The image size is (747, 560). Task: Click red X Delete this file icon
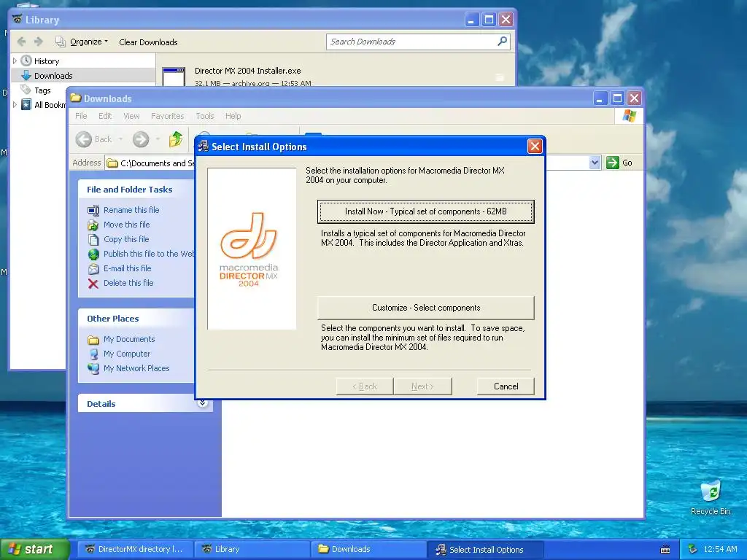coord(93,284)
